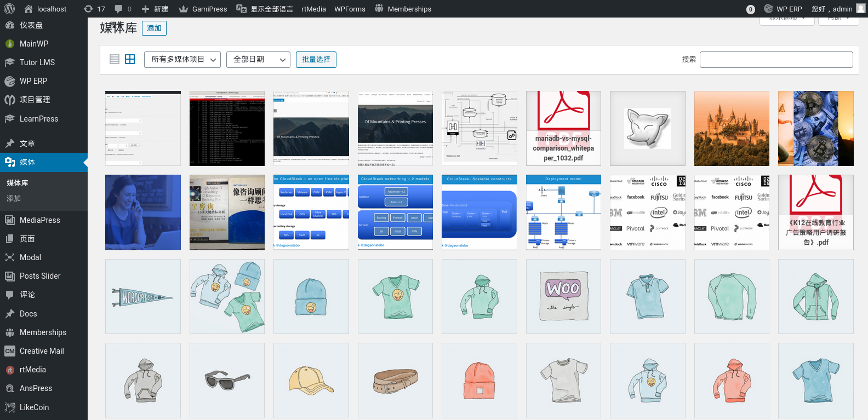Expand the media type filter dropdown

tap(182, 60)
